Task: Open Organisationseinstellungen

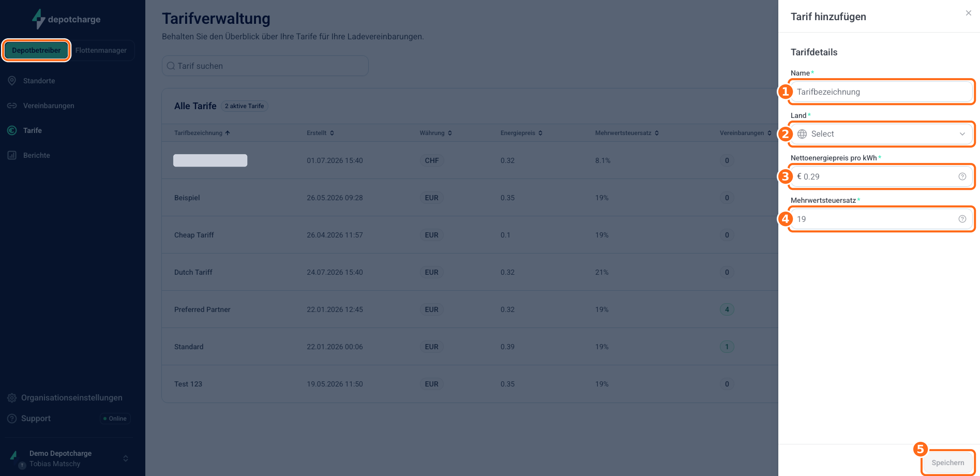Action: click(72, 398)
